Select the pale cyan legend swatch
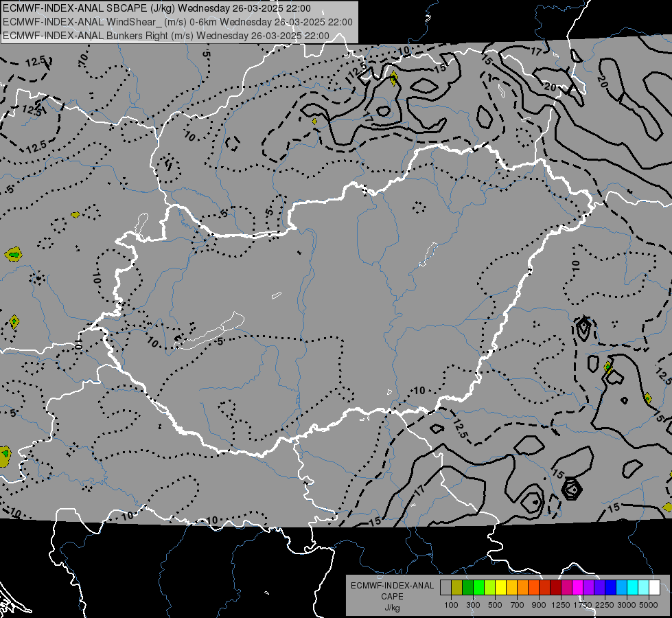672x618 pixels. tap(644, 588)
